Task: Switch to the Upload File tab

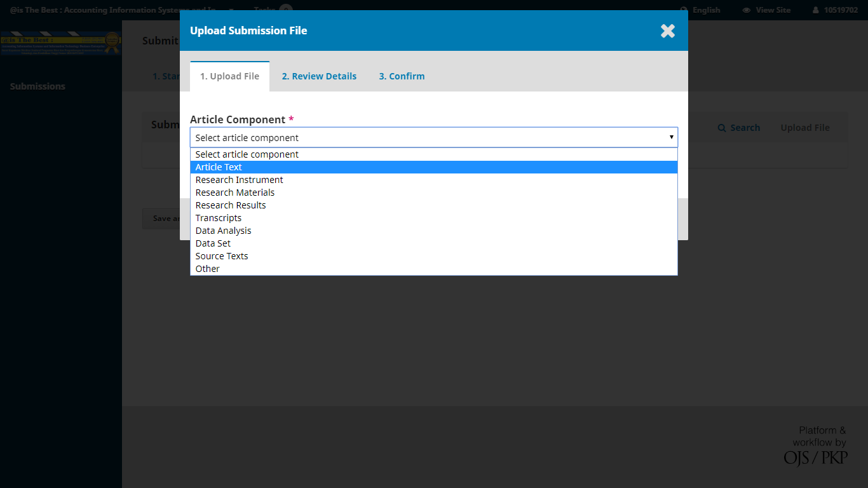Action: (229, 76)
